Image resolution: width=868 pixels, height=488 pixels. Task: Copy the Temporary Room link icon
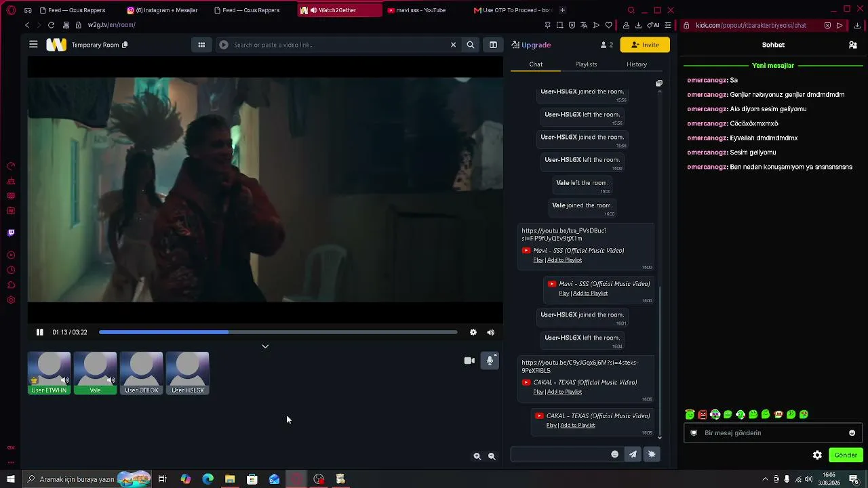pyautogui.click(x=125, y=45)
